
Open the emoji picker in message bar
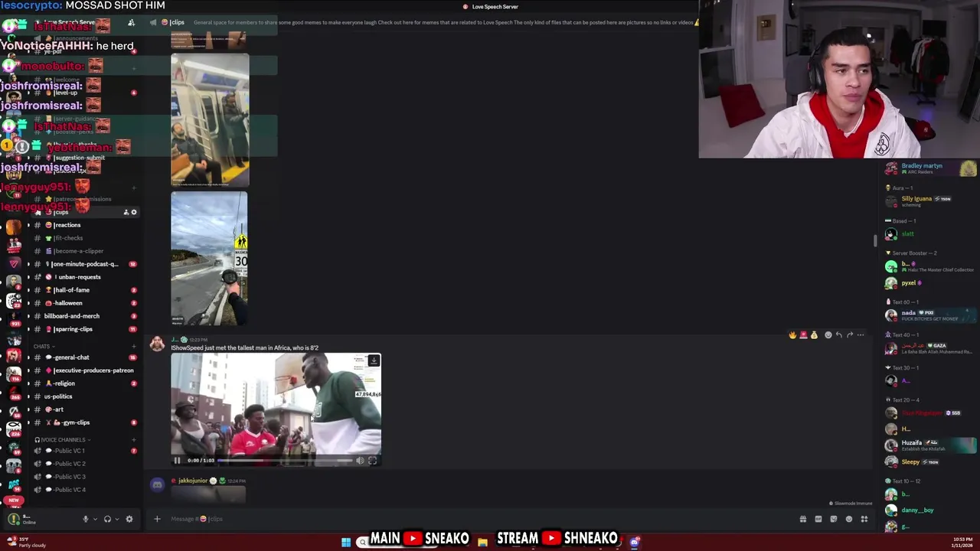coord(848,519)
